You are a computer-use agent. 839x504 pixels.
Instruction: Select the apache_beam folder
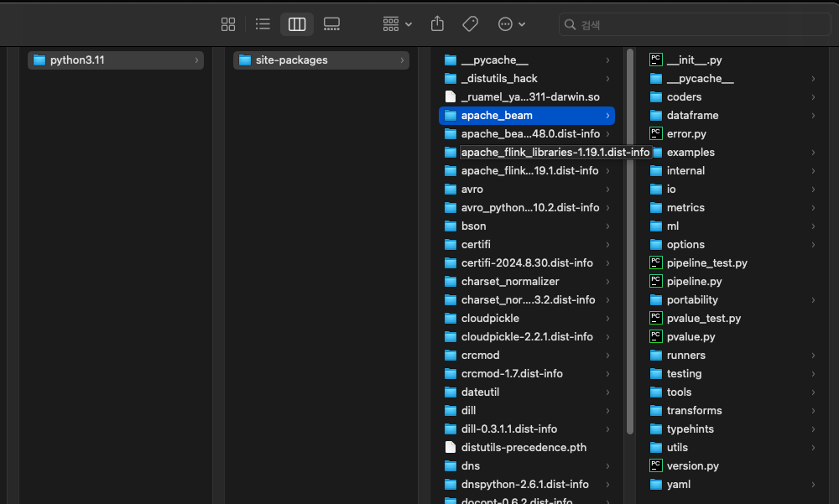click(527, 116)
